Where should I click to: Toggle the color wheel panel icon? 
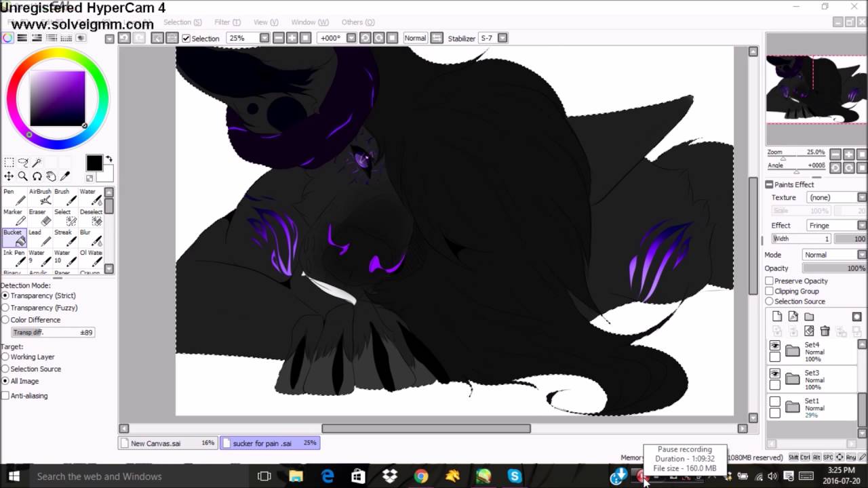tap(7, 38)
